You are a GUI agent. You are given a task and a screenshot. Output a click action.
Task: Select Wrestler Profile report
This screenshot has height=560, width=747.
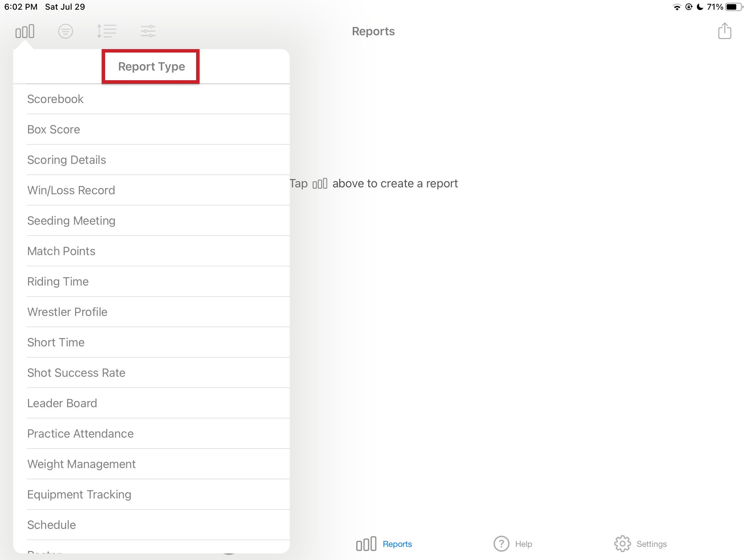(67, 312)
